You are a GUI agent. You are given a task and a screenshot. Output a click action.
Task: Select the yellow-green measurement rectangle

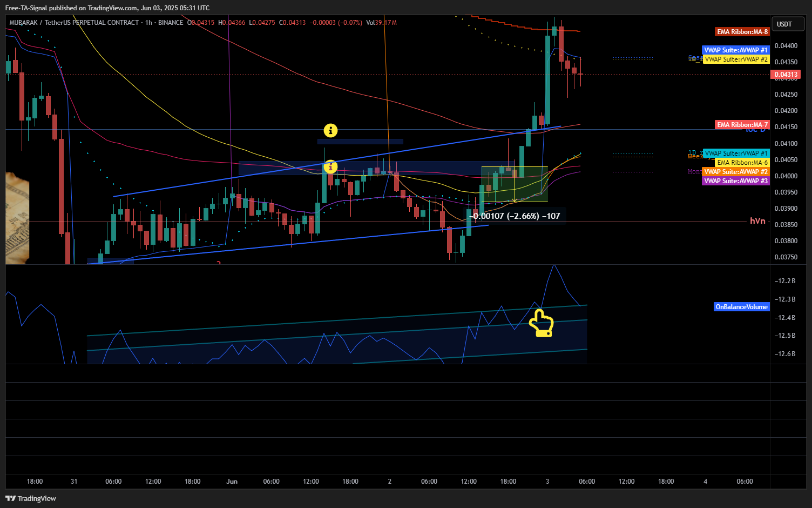[515, 184]
